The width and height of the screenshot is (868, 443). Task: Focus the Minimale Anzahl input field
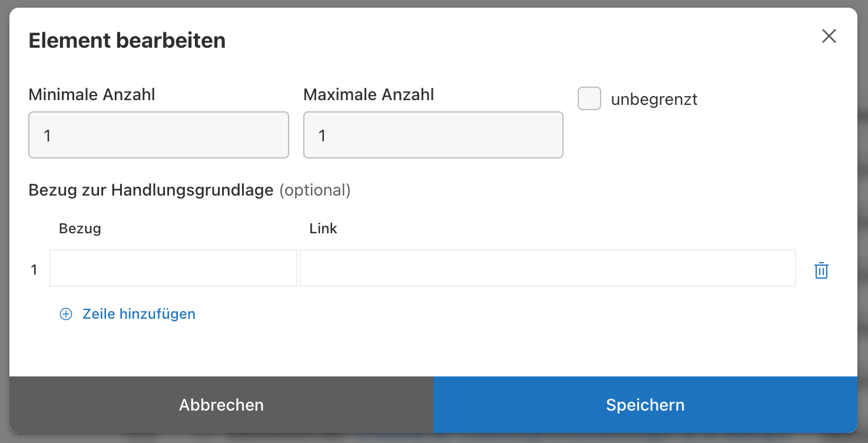click(158, 135)
